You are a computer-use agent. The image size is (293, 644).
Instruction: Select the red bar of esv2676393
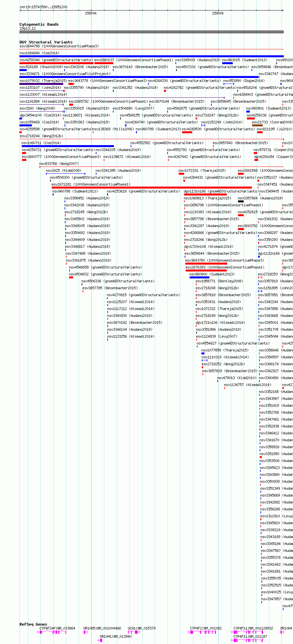206,270
